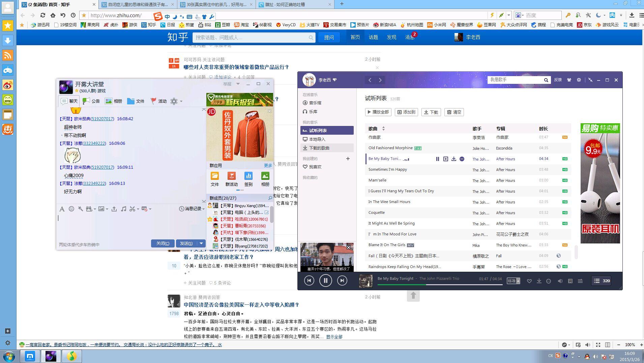Open 签到 group app icon
The image size is (644, 363).
point(248,179)
